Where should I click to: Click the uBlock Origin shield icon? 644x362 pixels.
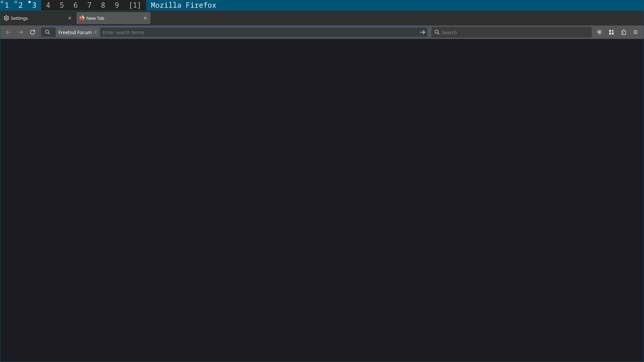[599, 32]
